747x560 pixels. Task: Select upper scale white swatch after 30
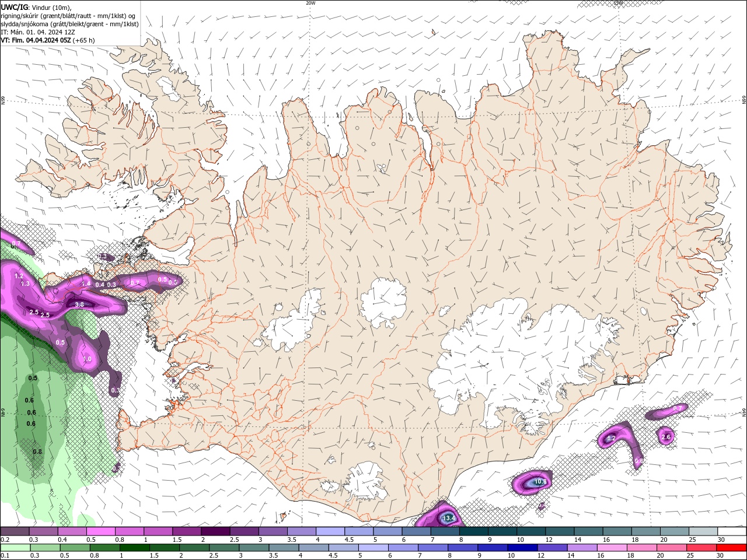coord(732,531)
